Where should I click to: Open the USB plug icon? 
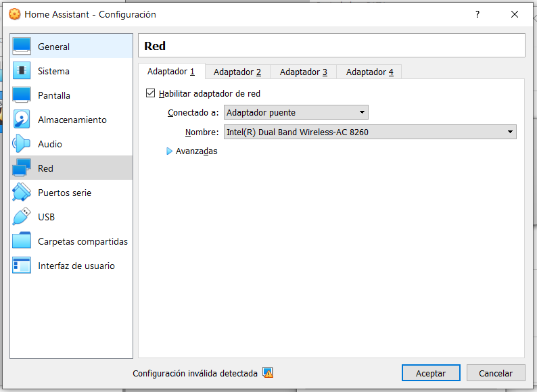(22, 217)
